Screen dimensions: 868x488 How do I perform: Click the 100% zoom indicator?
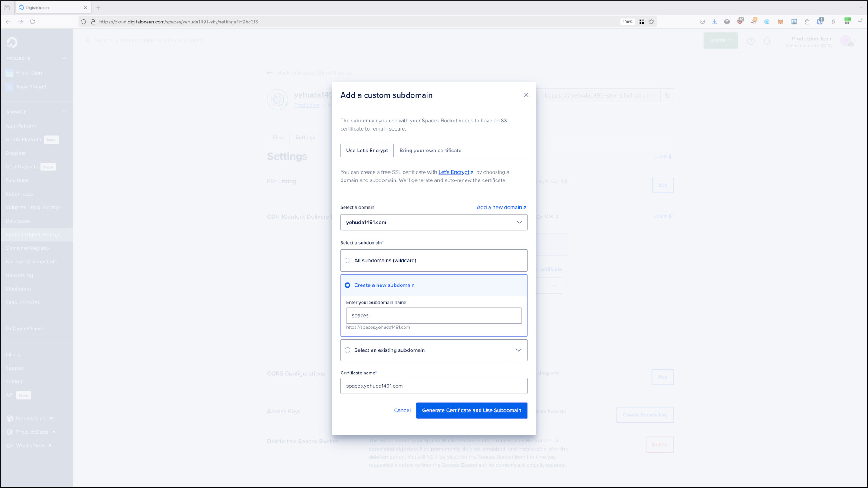pyautogui.click(x=628, y=22)
